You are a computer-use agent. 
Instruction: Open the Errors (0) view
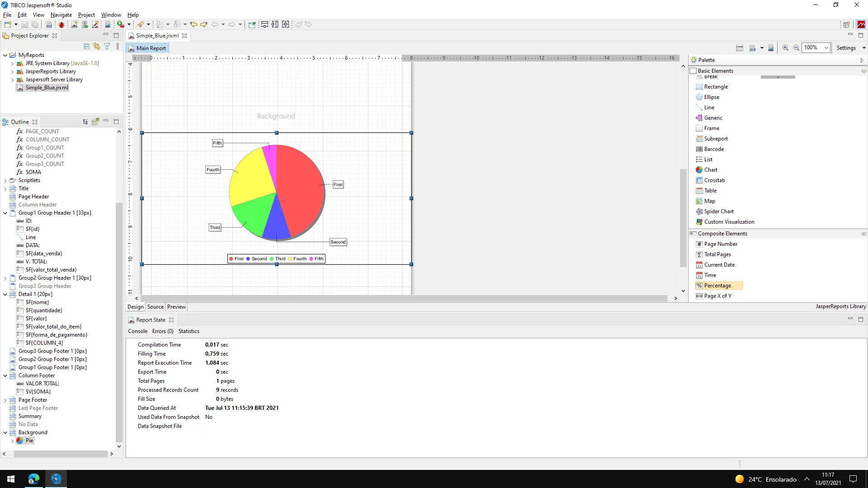click(163, 331)
